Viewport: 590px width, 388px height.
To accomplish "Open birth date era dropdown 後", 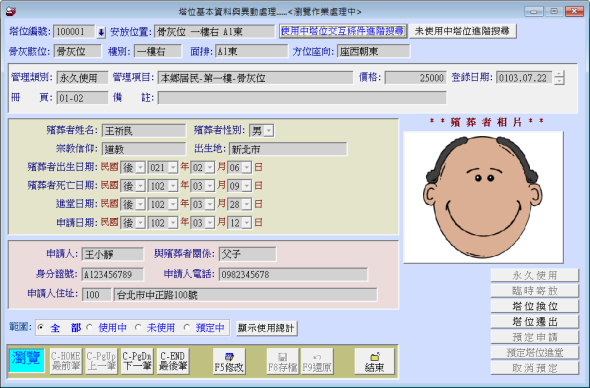I will [x=140, y=167].
